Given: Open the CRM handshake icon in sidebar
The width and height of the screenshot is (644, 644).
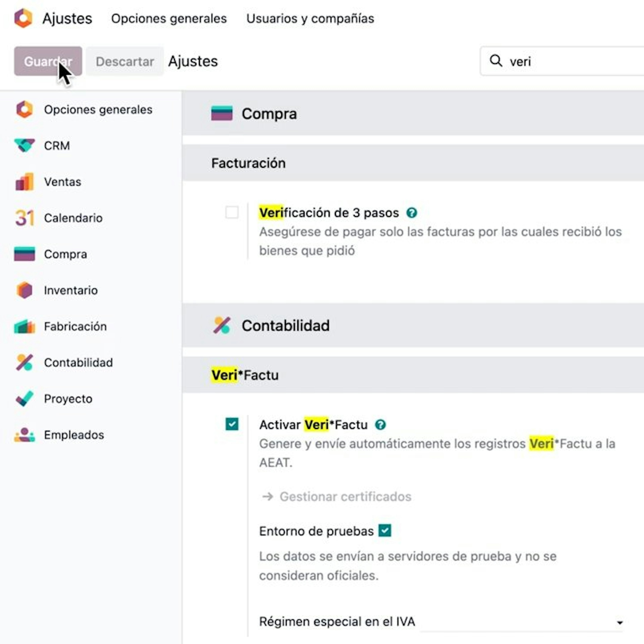Looking at the screenshot, I should tap(24, 145).
